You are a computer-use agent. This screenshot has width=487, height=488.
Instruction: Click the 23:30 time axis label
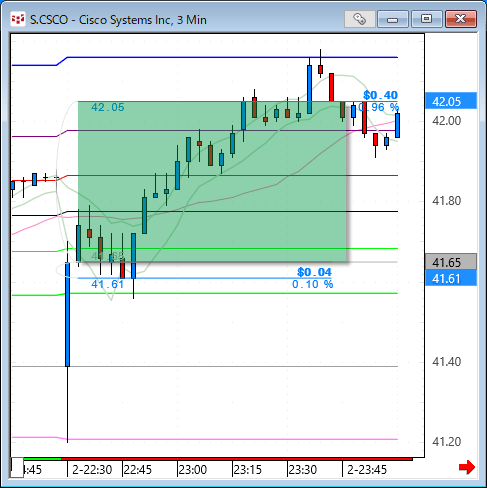coord(303,470)
